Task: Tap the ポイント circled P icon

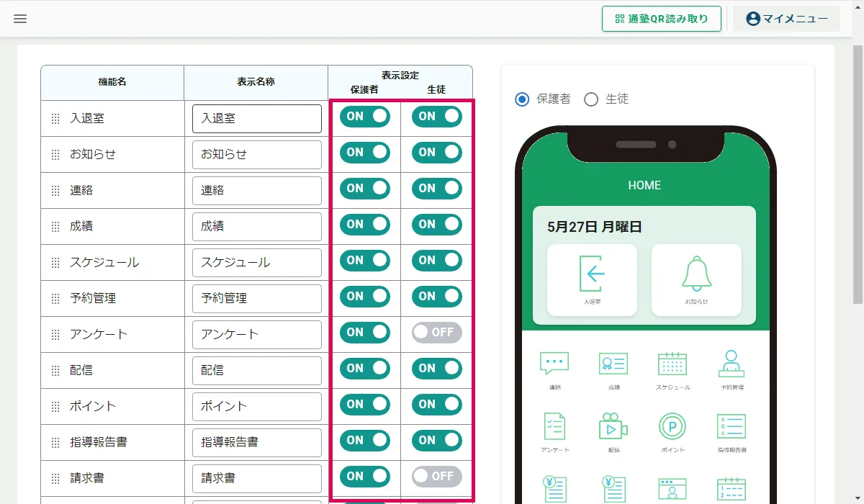Action: (x=672, y=426)
